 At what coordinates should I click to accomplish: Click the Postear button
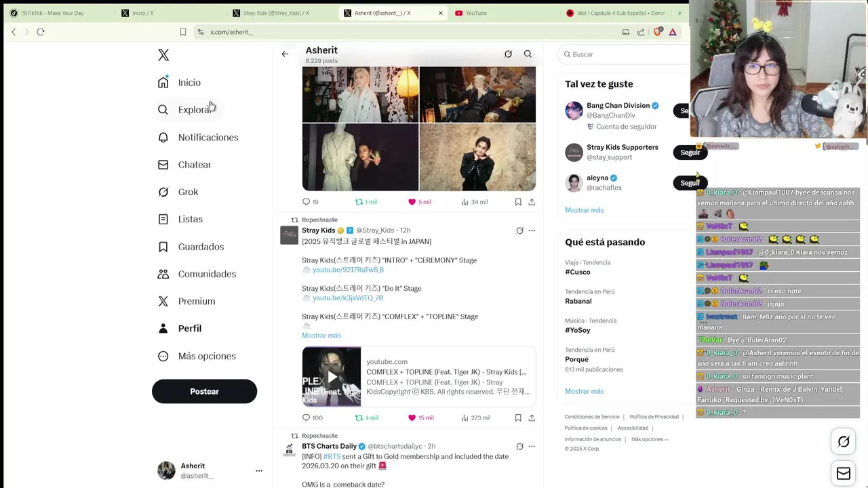coord(204,391)
